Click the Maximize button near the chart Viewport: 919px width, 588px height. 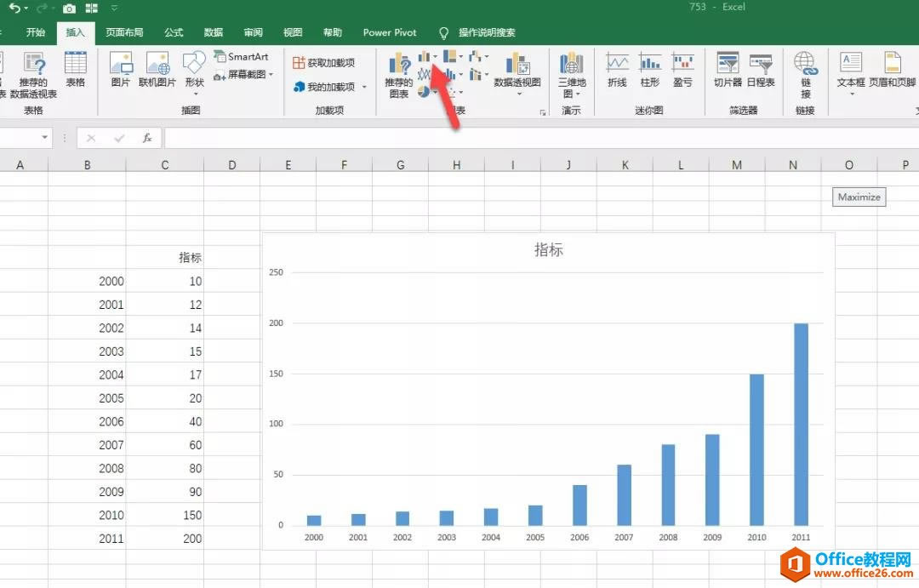[x=858, y=197]
